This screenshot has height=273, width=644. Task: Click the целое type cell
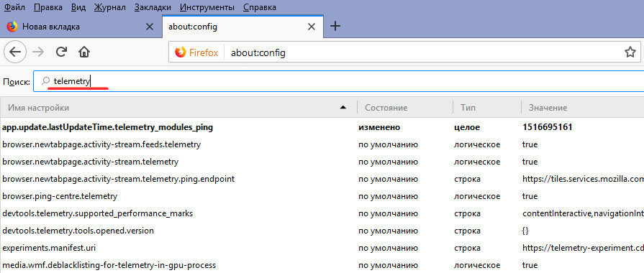click(466, 127)
